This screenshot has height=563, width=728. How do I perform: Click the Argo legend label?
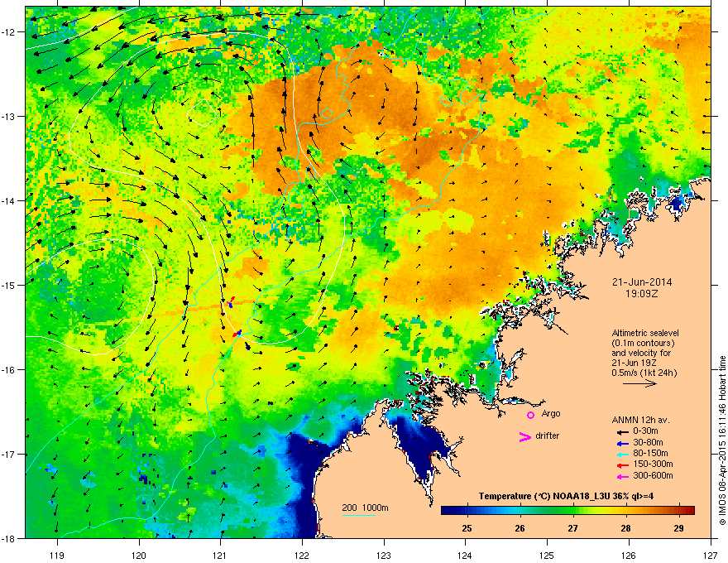coord(551,414)
